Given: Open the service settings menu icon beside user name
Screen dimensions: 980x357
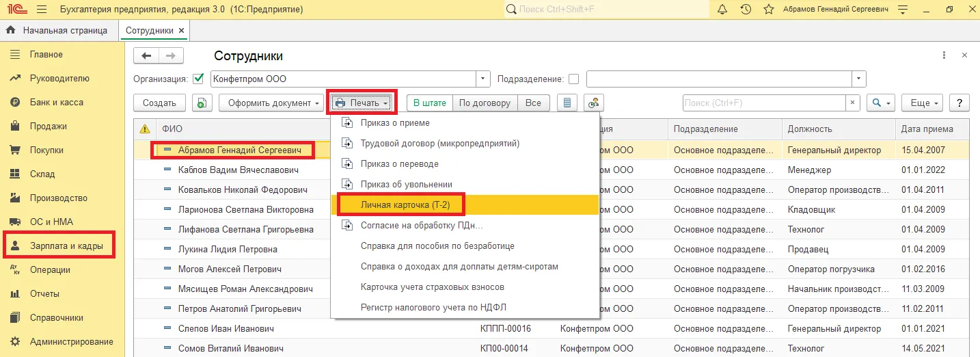Looking at the screenshot, I should pyautogui.click(x=903, y=10).
